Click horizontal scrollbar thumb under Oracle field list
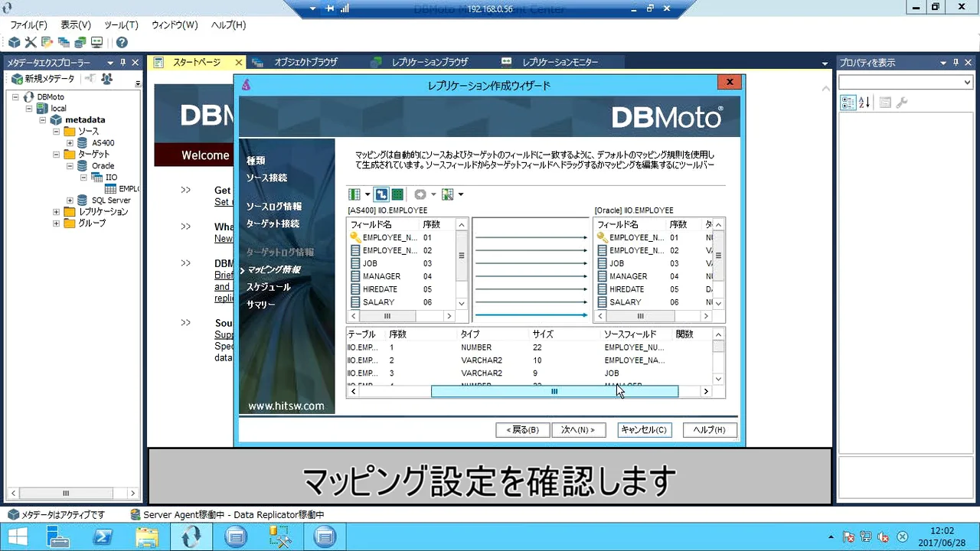Image resolution: width=980 pixels, height=551 pixels. 641,315
